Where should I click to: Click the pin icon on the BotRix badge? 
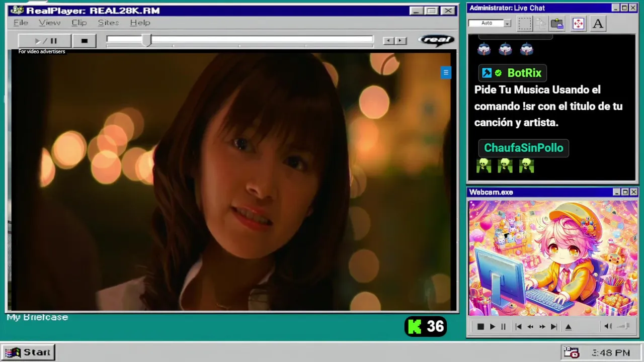487,73
